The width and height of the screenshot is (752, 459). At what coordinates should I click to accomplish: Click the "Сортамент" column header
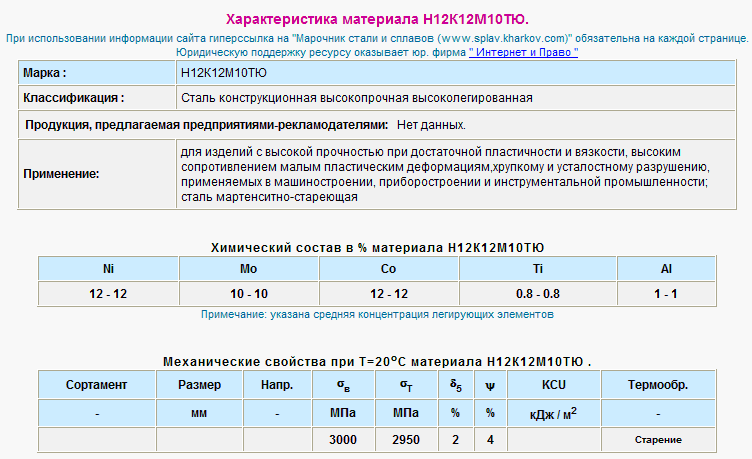97,385
